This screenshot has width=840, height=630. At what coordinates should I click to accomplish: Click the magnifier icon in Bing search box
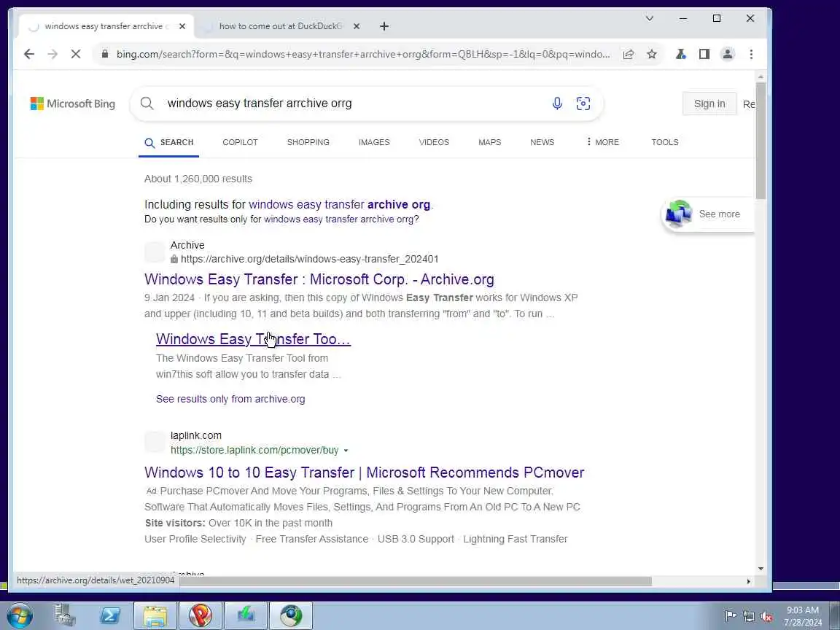point(147,104)
